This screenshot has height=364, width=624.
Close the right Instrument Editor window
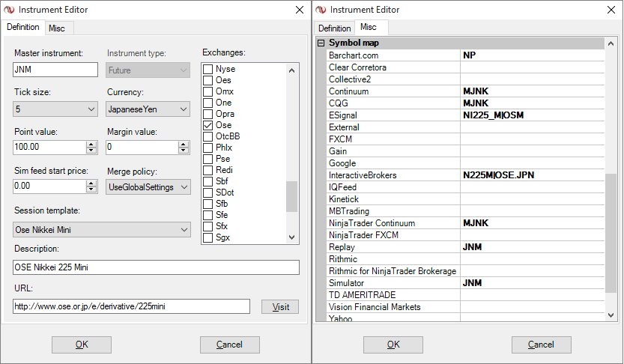pos(608,10)
